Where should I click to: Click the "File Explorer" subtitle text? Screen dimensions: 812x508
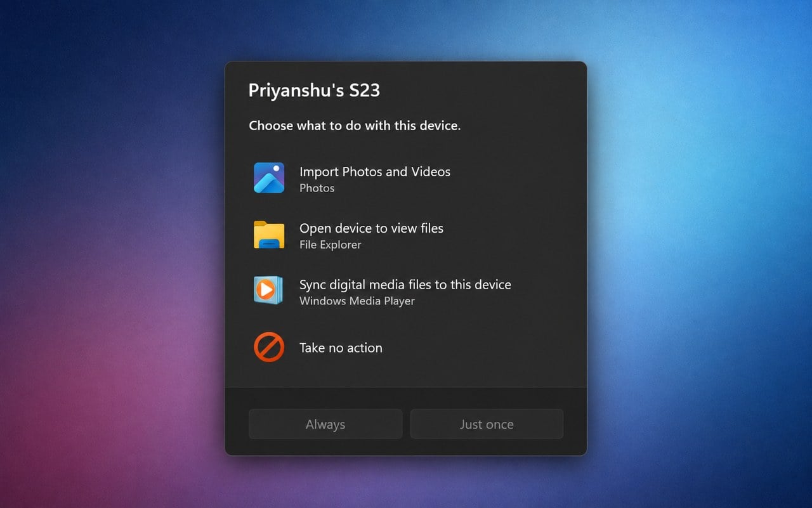point(330,245)
